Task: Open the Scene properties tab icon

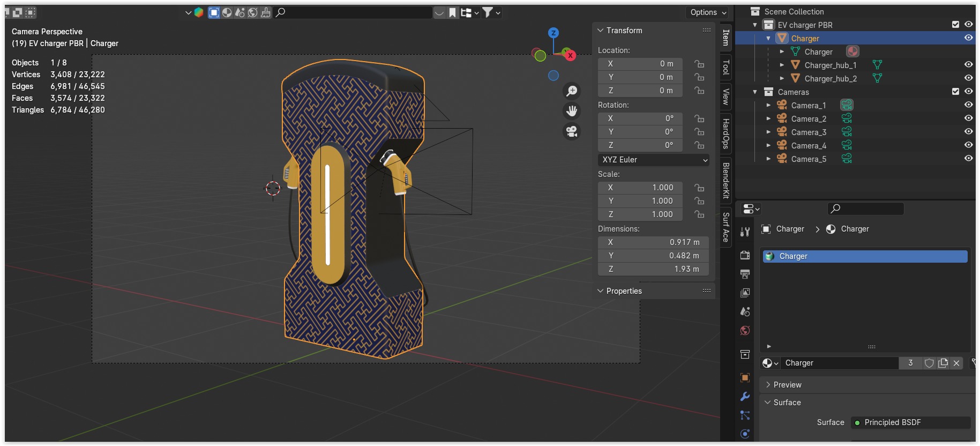Action: pyautogui.click(x=745, y=311)
